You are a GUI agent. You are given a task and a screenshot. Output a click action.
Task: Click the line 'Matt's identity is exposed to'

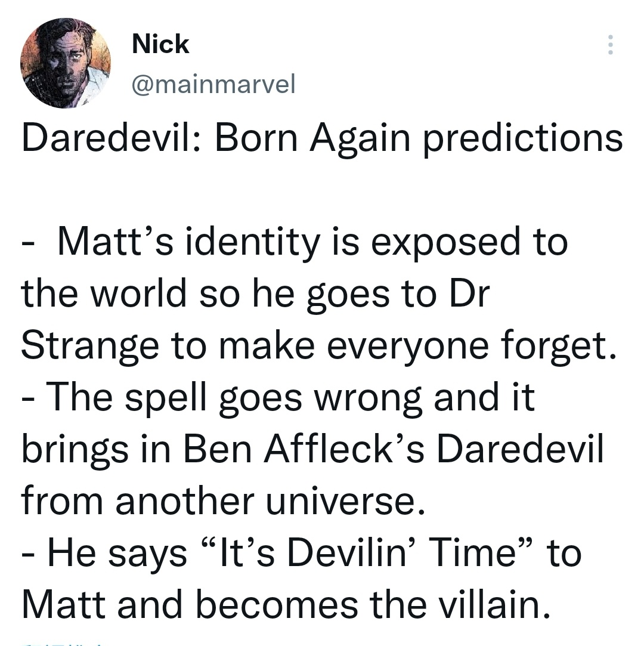(x=312, y=242)
